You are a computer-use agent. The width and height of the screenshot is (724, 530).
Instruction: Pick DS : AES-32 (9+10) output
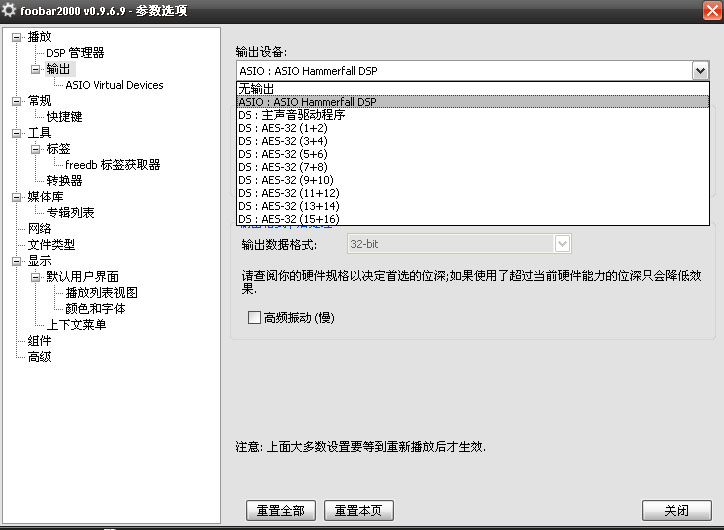click(473, 180)
